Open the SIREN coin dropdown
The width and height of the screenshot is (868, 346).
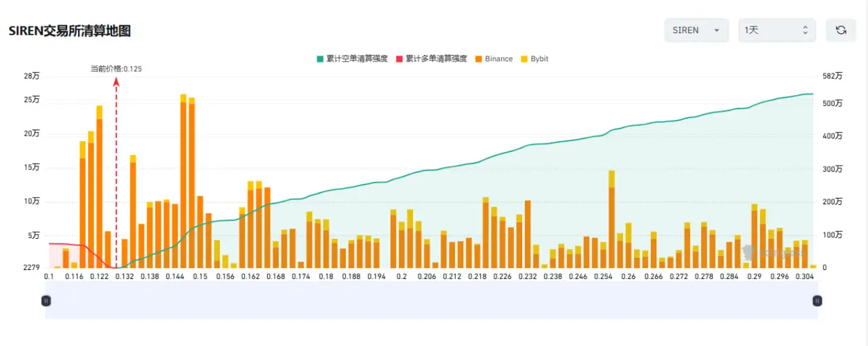coord(696,30)
